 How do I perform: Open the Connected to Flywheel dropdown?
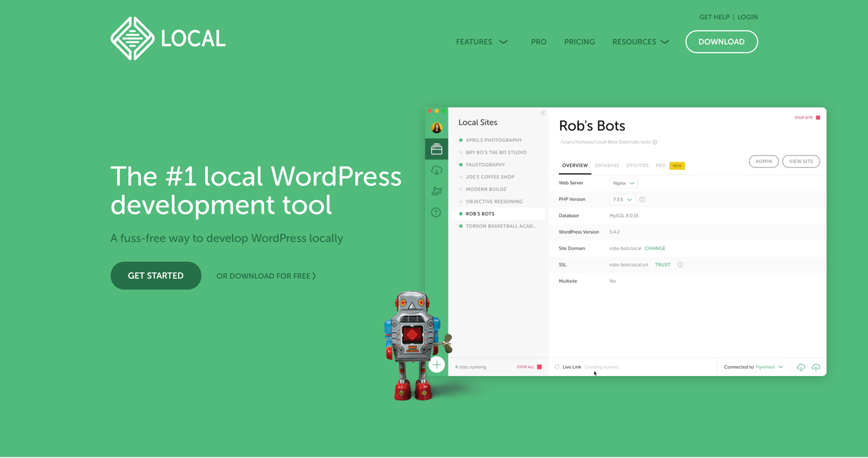tap(754, 367)
